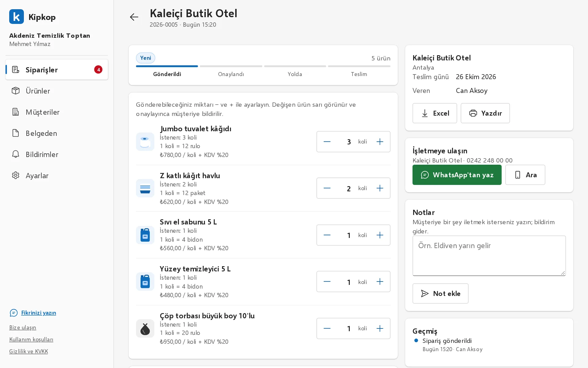Increase Z katlı kâğıt havlu quantity
588x368 pixels.
click(x=380, y=188)
